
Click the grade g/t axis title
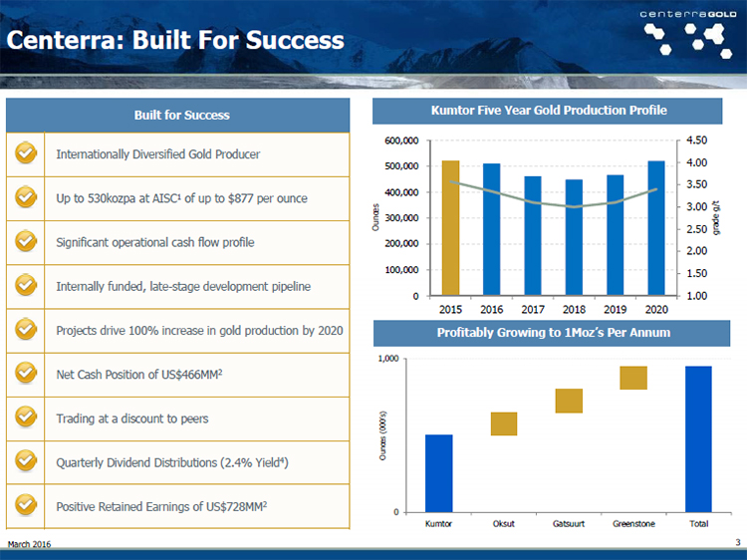716,218
